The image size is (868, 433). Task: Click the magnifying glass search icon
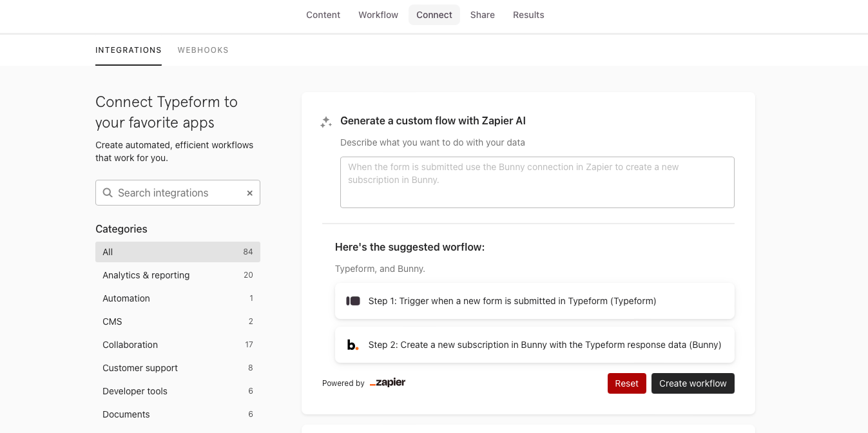click(108, 193)
